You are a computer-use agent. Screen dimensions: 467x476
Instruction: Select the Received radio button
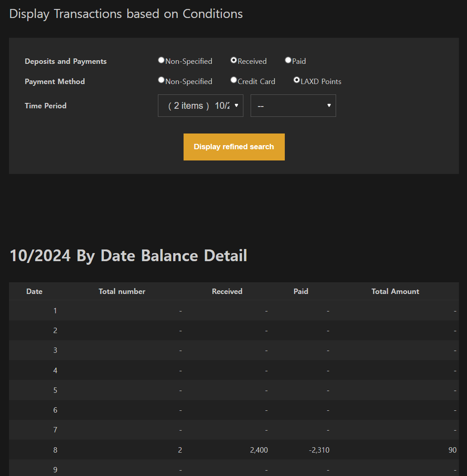coord(233,60)
